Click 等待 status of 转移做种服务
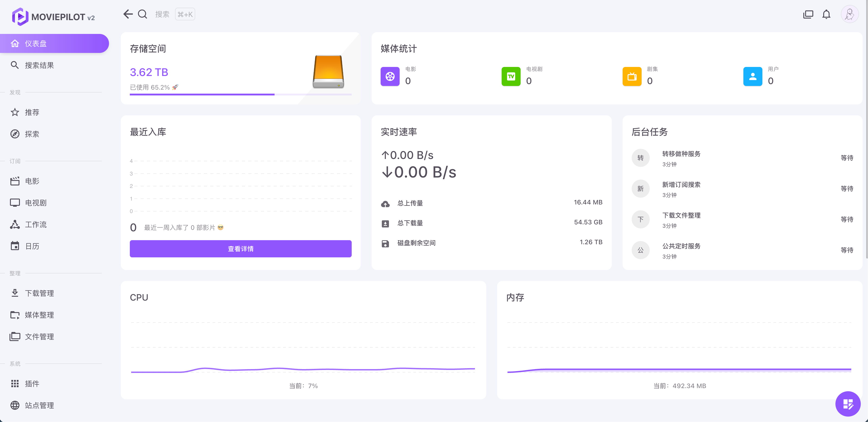This screenshot has height=422, width=868. pos(847,158)
